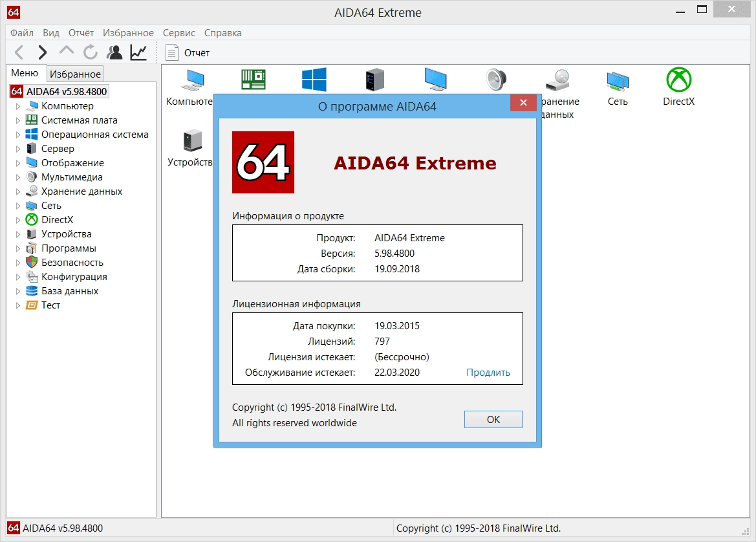Screen dimensions: 756x542
Task: Open the graph chart toolbar icon
Action: (x=138, y=52)
